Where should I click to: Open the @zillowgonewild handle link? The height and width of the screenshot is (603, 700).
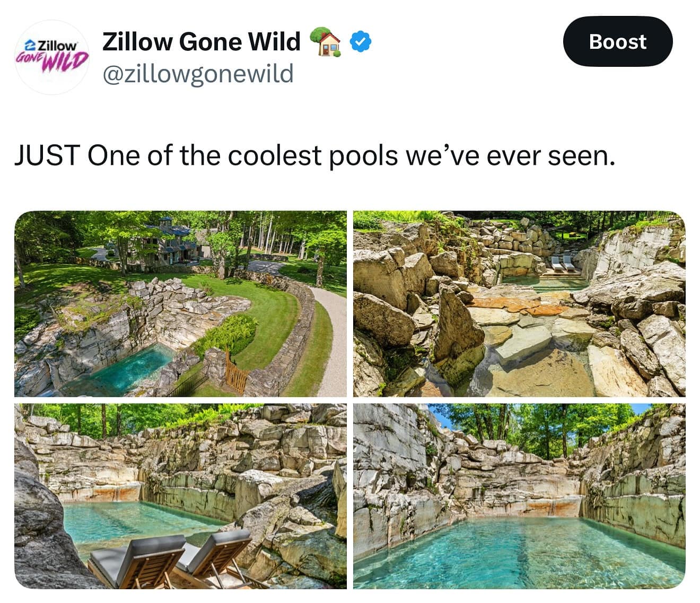(x=197, y=74)
